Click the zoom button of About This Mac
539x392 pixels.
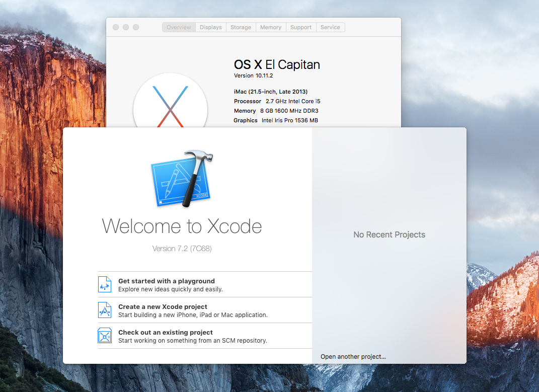tap(136, 27)
